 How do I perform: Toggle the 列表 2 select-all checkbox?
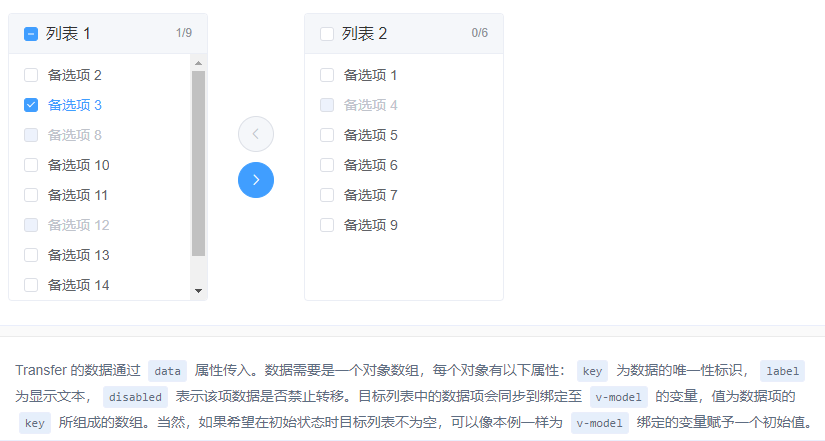click(x=327, y=34)
